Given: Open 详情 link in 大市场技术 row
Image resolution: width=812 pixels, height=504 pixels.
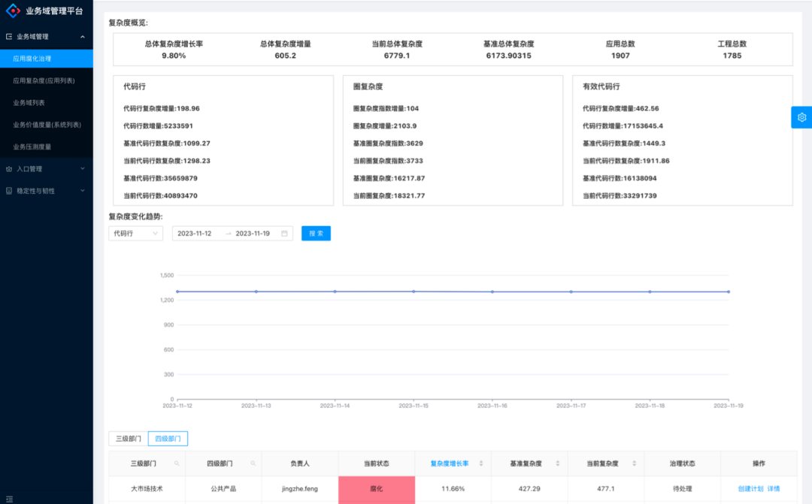Looking at the screenshot, I should click(773, 489).
